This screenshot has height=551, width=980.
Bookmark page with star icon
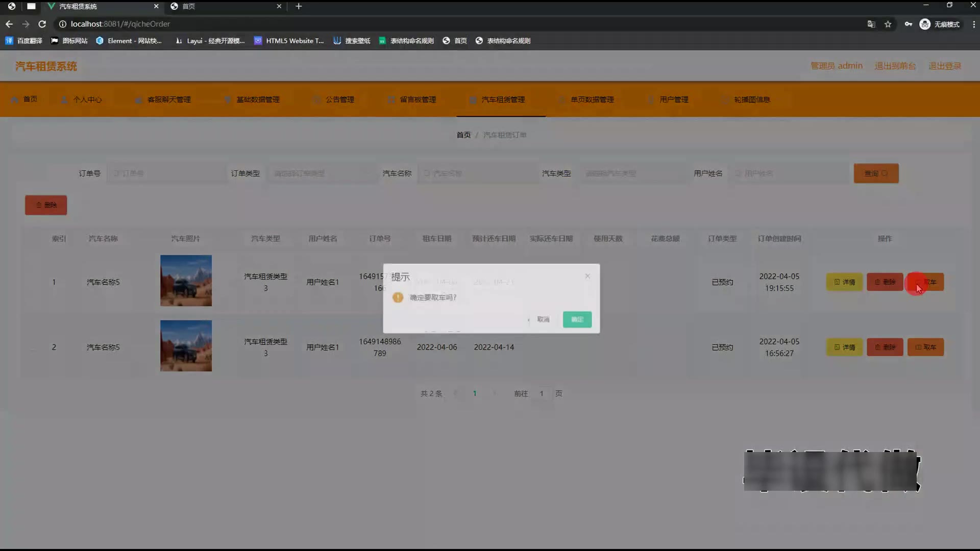pos(888,24)
